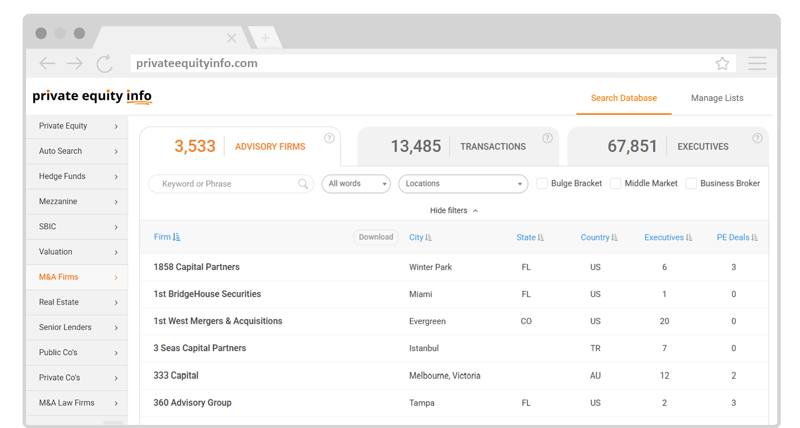Sort by Firm column sort icon
The image size is (800, 428).
[x=177, y=237]
